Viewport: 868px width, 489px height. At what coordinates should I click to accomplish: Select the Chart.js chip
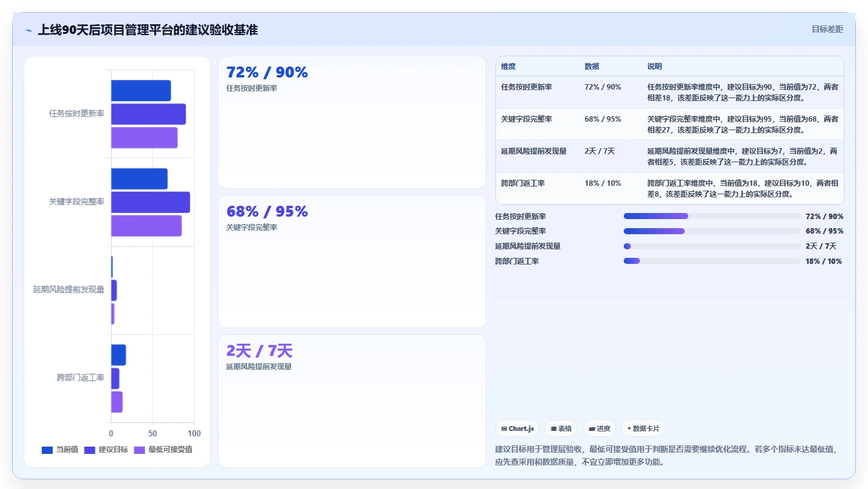tap(517, 428)
